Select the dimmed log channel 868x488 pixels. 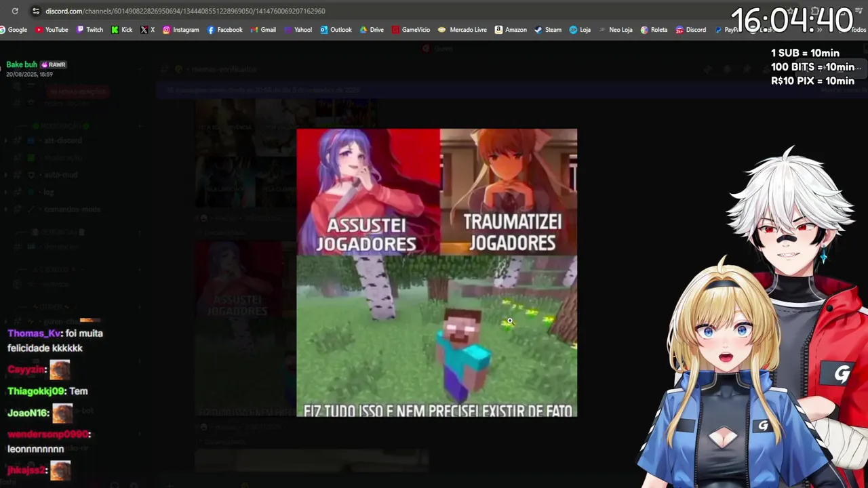pos(48,192)
